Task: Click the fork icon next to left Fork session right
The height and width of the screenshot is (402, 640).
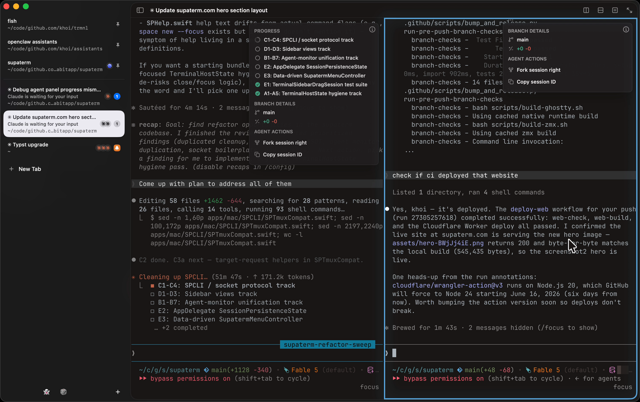Action: (257, 143)
